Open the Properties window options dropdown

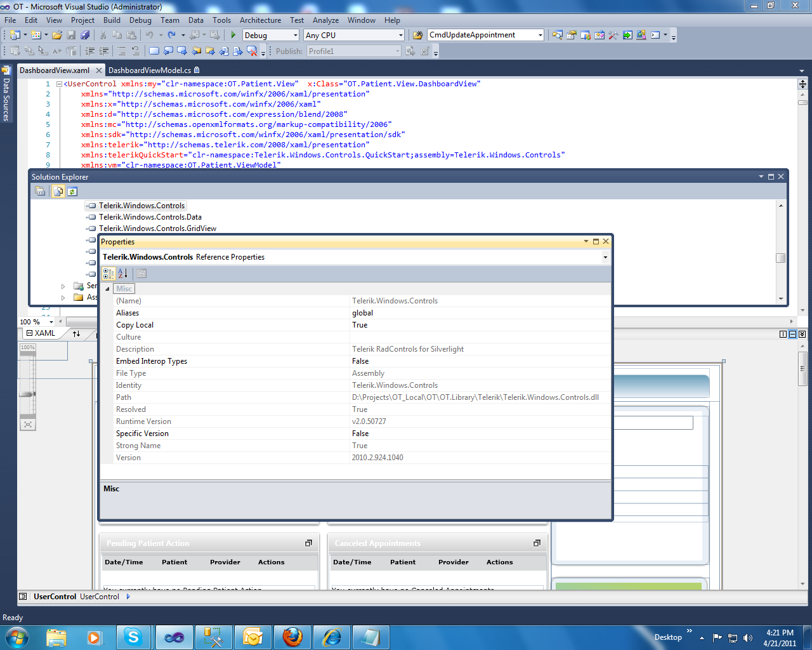tap(586, 241)
